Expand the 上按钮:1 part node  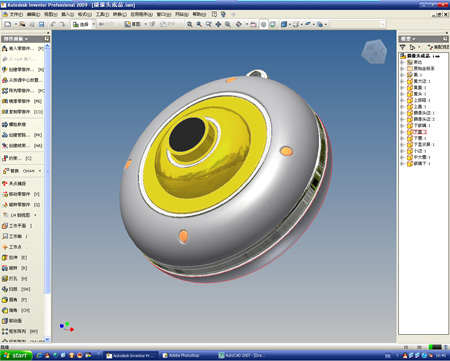coord(402,100)
